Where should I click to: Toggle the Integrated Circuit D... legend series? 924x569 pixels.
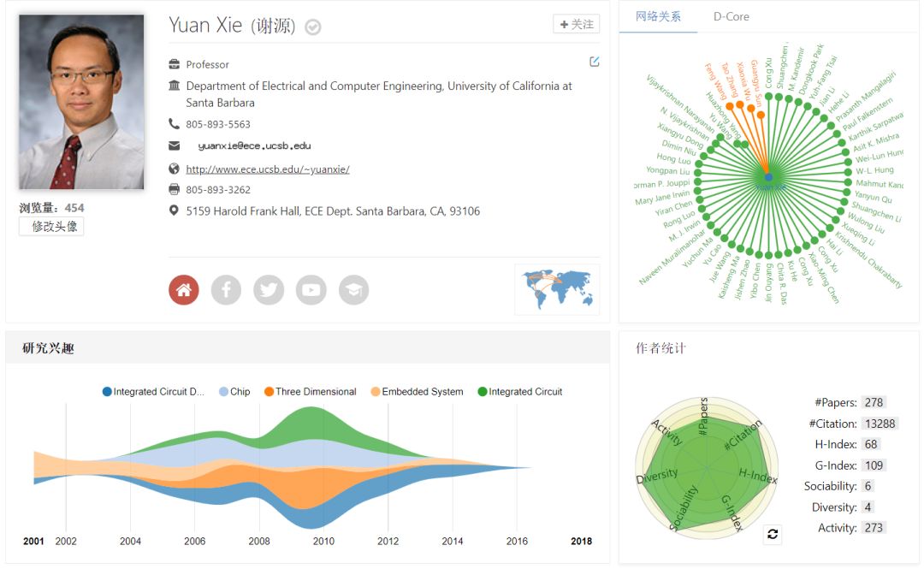(x=154, y=392)
